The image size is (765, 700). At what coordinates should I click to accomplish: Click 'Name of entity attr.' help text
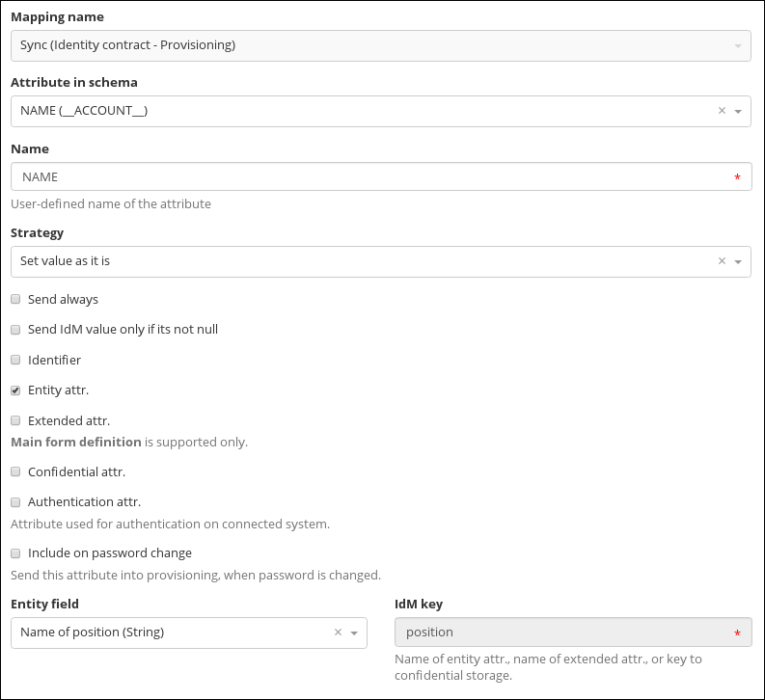pyautogui.click(x=548, y=667)
